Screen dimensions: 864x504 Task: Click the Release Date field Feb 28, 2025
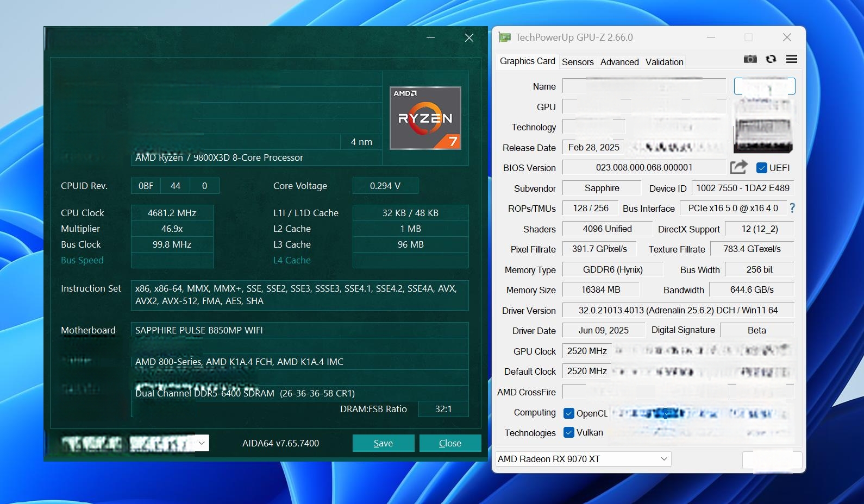[594, 147]
